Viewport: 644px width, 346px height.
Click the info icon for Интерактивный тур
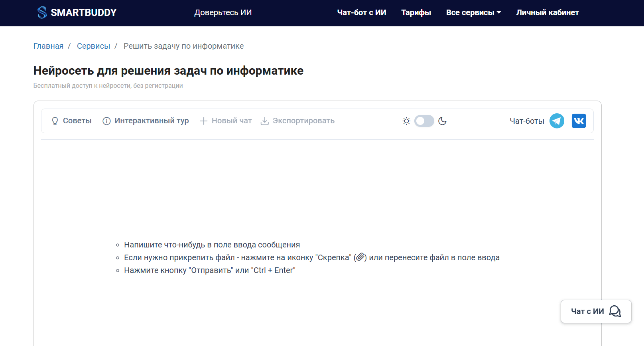tap(106, 121)
